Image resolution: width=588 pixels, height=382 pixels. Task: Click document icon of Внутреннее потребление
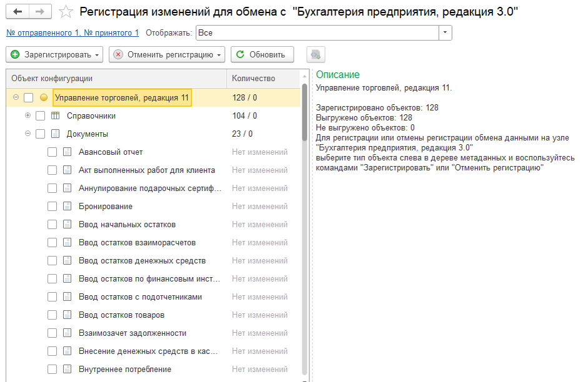[67, 370]
